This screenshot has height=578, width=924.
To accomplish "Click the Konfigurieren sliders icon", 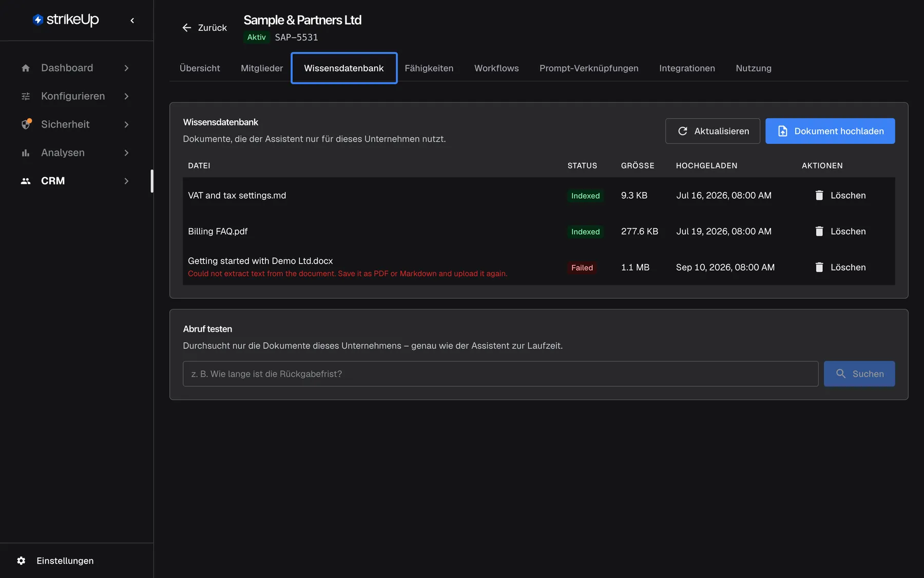I will [x=26, y=96].
